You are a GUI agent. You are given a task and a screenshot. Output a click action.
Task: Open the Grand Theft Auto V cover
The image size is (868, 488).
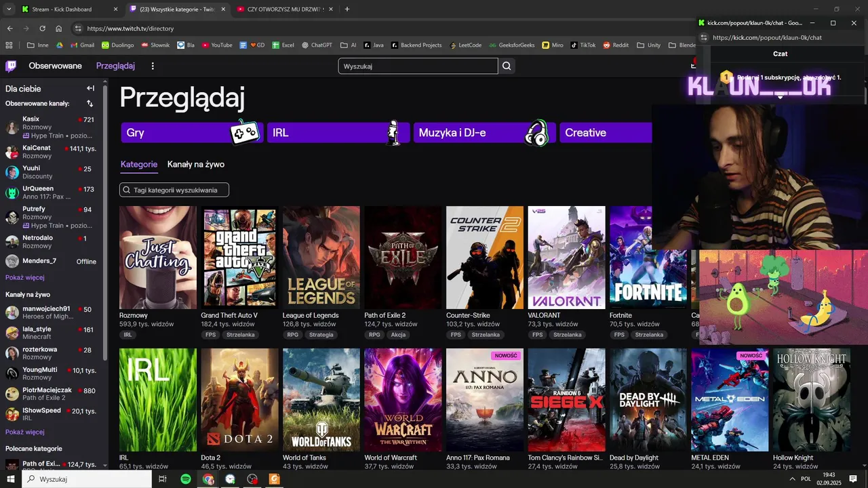(239, 258)
